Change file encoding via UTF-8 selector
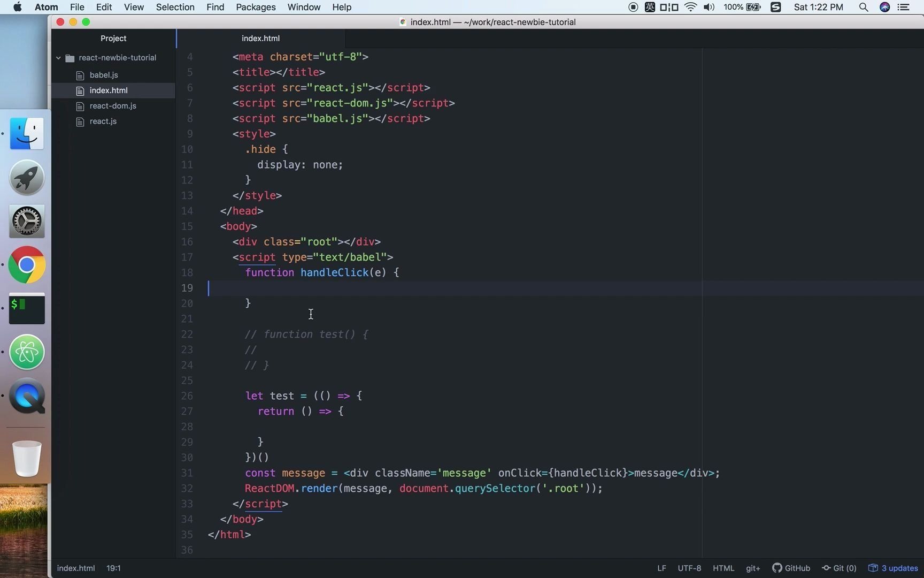This screenshot has width=924, height=578. [689, 568]
